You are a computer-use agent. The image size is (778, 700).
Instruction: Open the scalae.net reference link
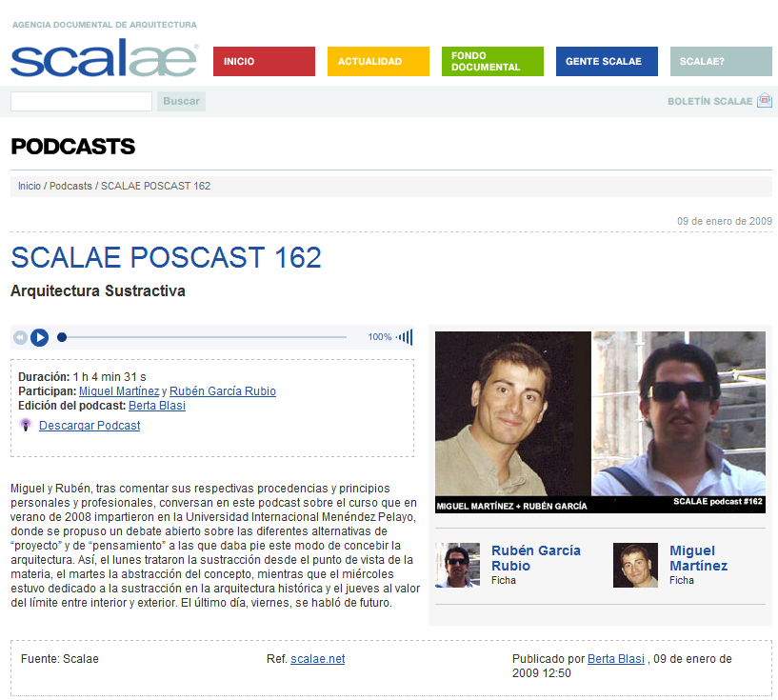[x=317, y=659]
